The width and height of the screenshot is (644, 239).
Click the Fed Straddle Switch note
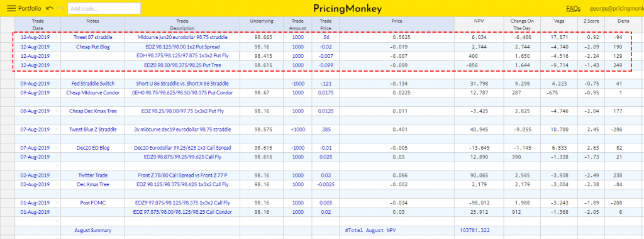(x=93, y=84)
